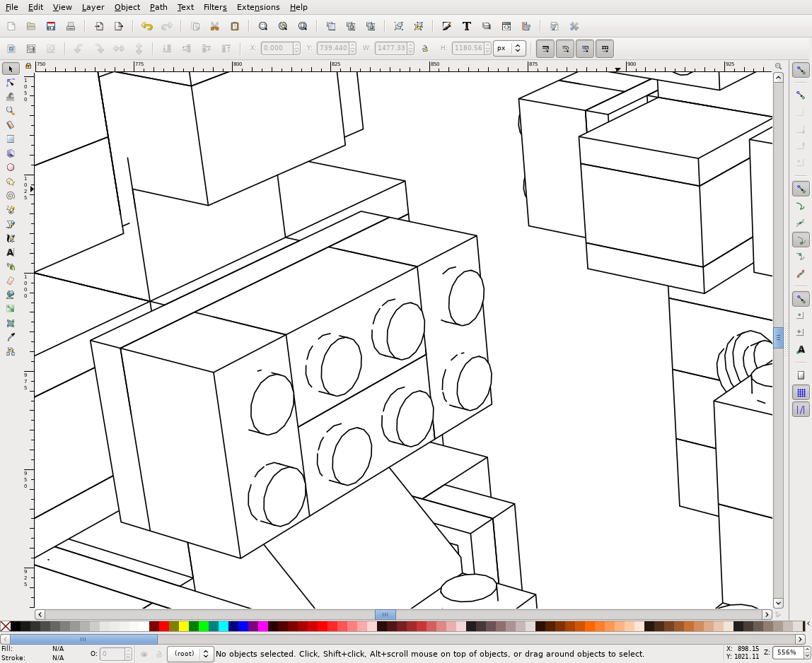
Task: Open the Fill and Stroke dialog icon
Action: click(446, 26)
